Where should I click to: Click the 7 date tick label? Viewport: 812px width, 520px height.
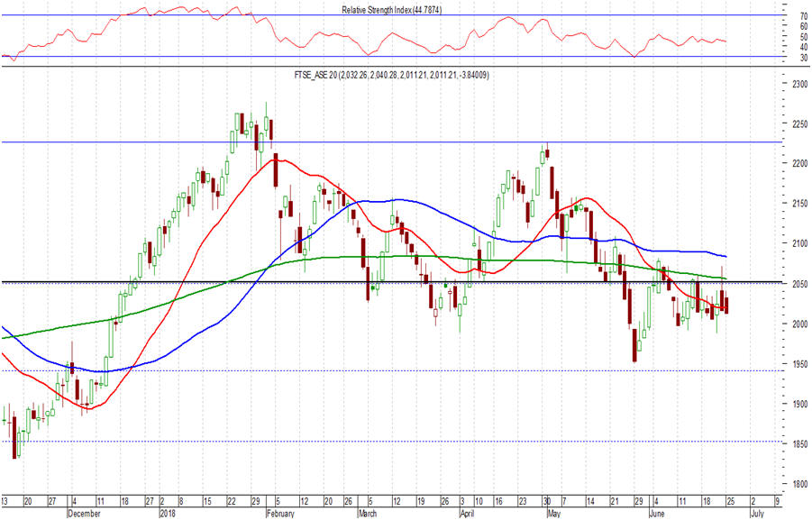564,502
